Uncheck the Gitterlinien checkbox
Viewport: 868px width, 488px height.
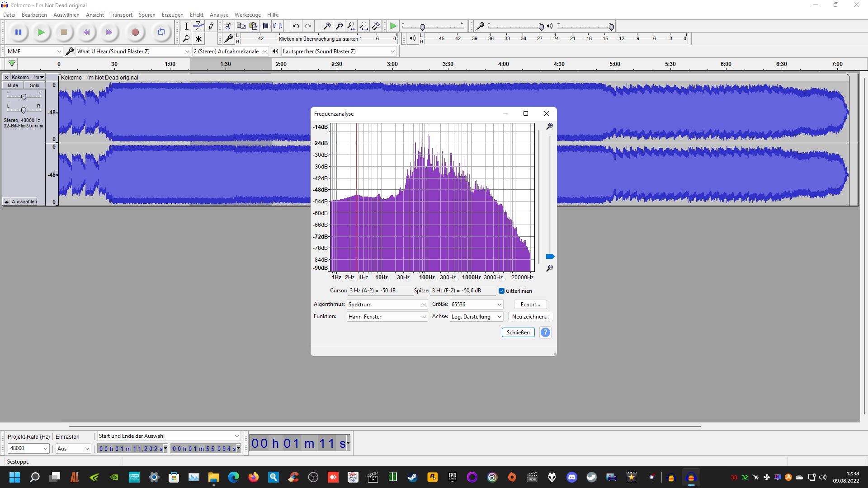click(x=501, y=291)
